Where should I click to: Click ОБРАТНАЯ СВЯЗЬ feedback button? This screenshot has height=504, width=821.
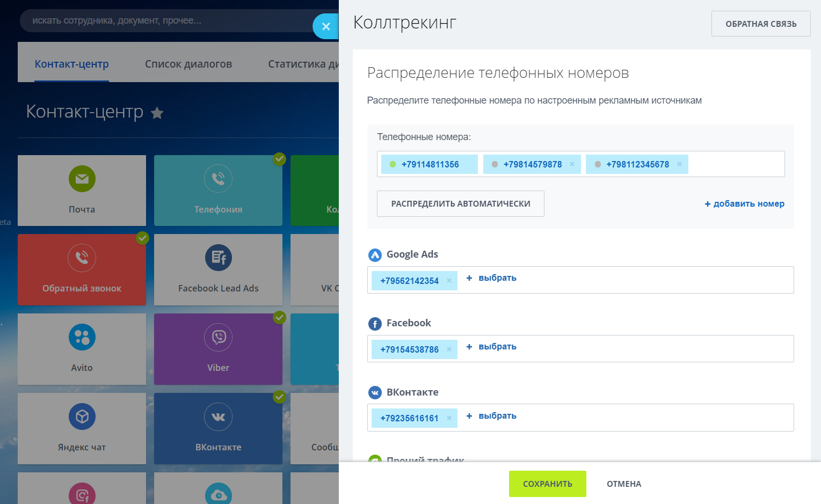[x=761, y=24]
